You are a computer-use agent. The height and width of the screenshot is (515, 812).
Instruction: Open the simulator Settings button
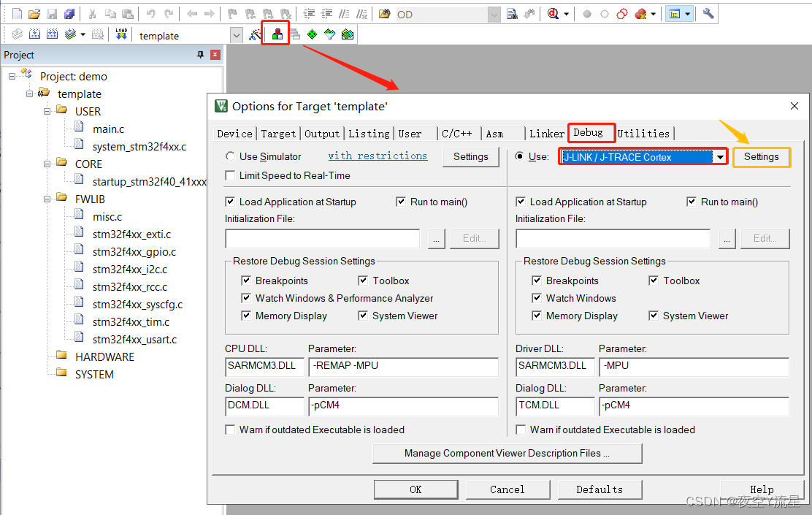pos(471,157)
